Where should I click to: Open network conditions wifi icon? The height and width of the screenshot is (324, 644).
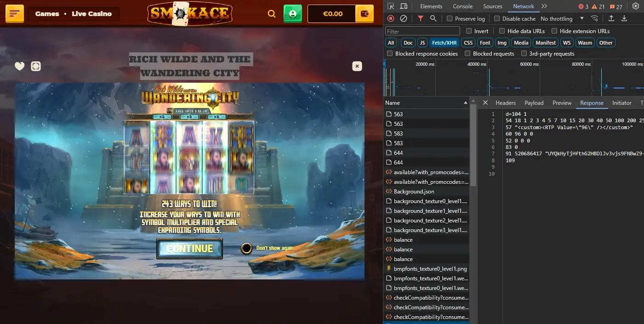coord(595,18)
